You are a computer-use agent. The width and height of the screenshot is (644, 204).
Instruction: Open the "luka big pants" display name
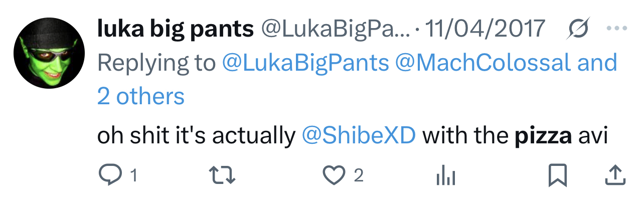pyautogui.click(x=175, y=30)
